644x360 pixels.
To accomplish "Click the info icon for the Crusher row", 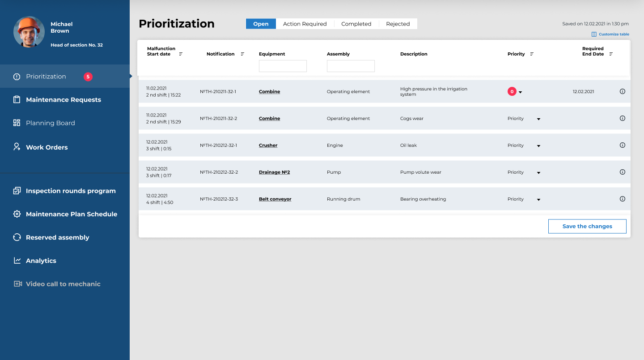I will click(622, 145).
